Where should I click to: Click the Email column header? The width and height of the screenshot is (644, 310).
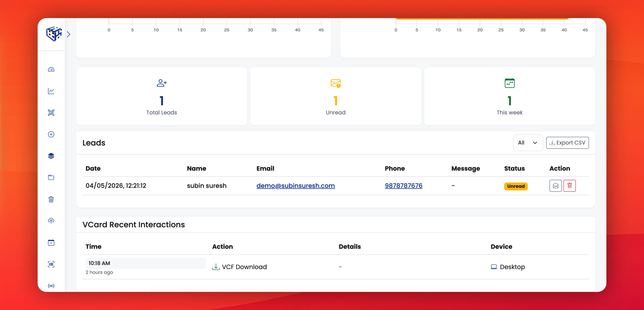(x=265, y=168)
